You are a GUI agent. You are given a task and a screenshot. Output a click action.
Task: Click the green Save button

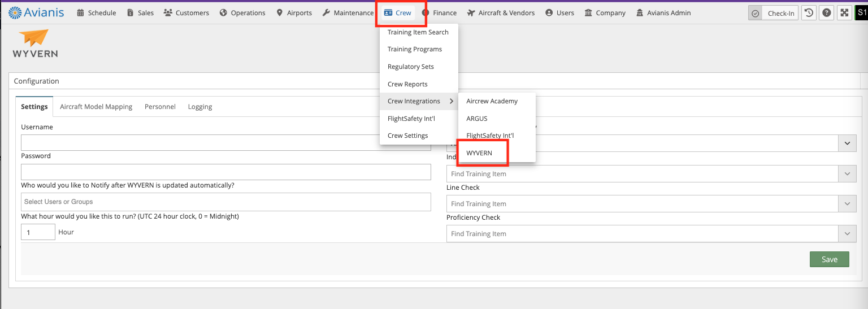point(829,259)
